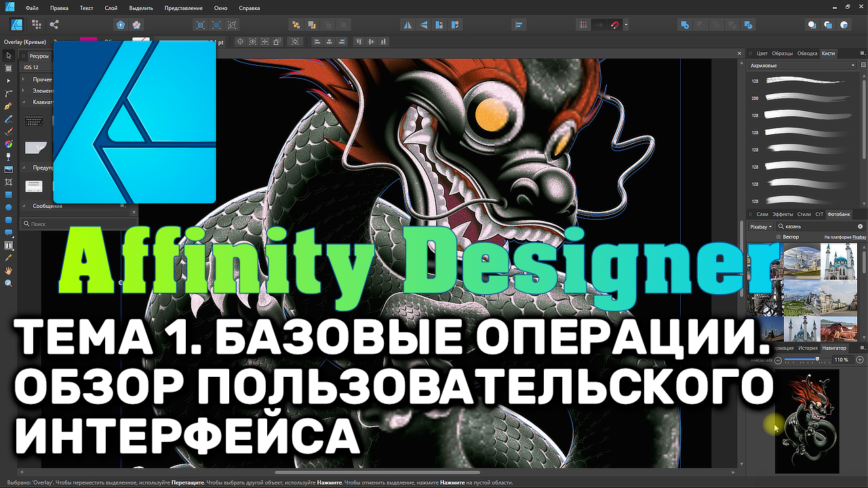
Task: Click the На платформе Pixabay link
Action: (x=845, y=237)
